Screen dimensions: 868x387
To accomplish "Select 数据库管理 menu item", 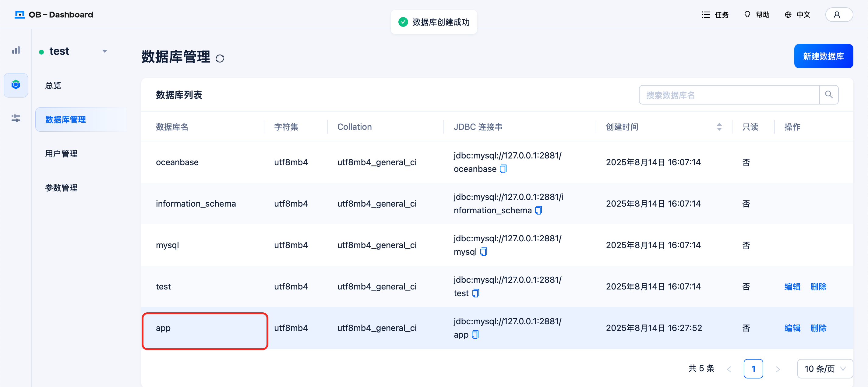I will point(81,119).
